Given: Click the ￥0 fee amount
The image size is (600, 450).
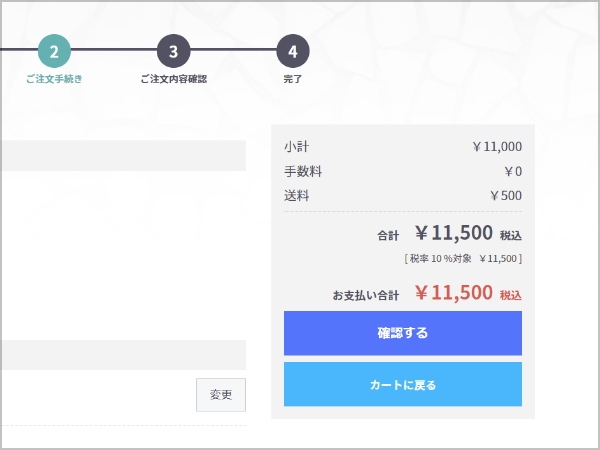Looking at the screenshot, I should point(512,171).
